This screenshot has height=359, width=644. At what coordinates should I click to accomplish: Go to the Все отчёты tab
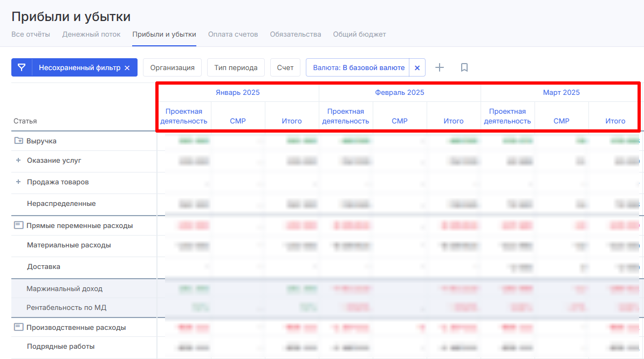click(x=31, y=34)
